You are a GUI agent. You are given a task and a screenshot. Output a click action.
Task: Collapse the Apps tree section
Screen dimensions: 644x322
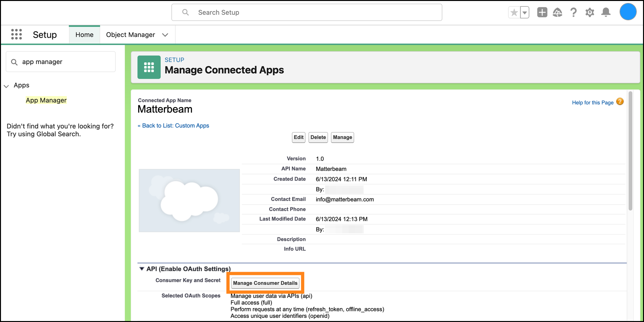click(x=6, y=86)
